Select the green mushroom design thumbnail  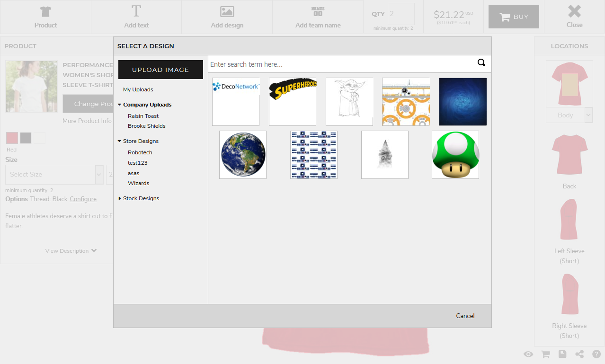tap(455, 155)
